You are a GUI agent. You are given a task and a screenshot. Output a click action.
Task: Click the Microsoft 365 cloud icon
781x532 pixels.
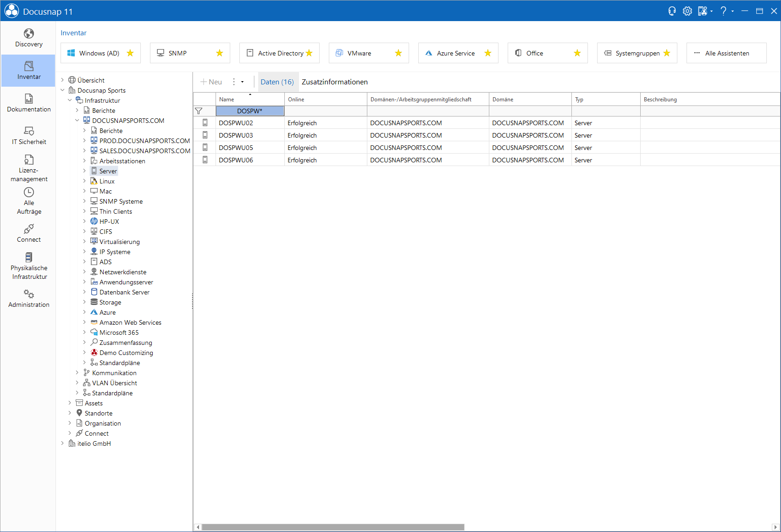[94, 332]
